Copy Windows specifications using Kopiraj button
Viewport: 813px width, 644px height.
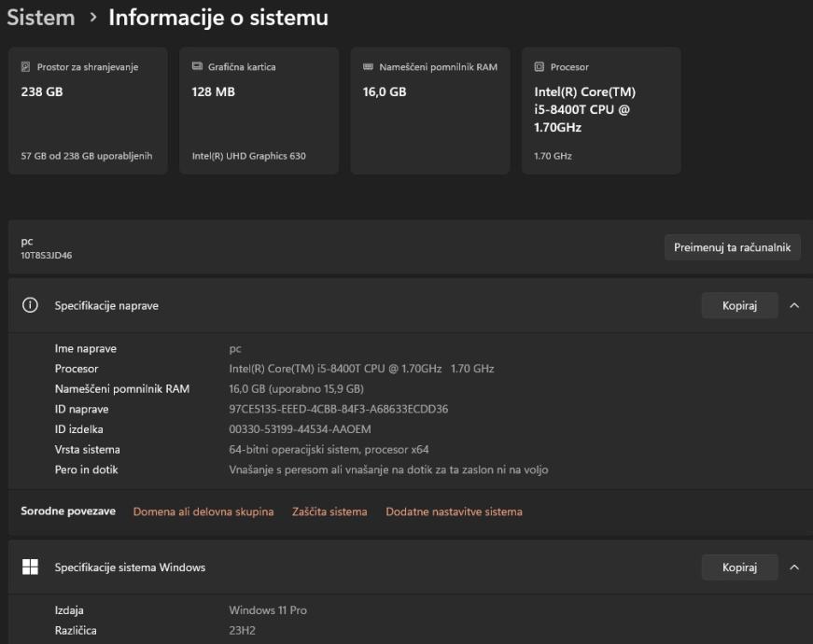coord(738,567)
